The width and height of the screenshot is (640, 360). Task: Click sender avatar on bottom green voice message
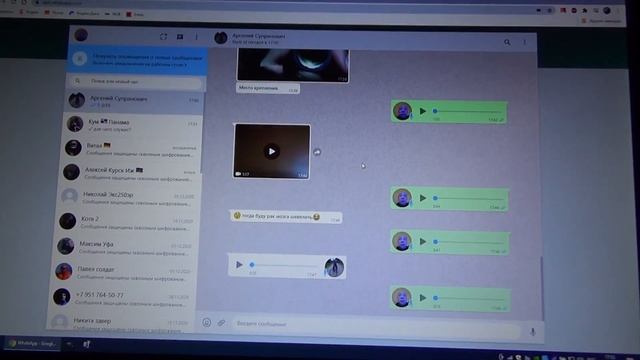tap(402, 297)
